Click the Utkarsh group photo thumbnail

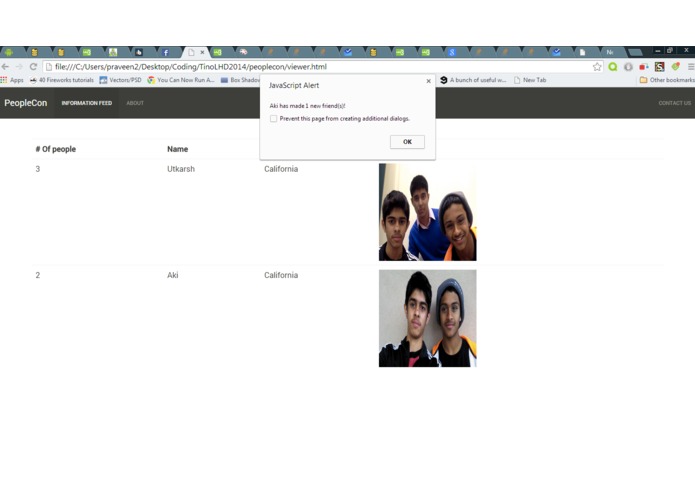tap(428, 212)
